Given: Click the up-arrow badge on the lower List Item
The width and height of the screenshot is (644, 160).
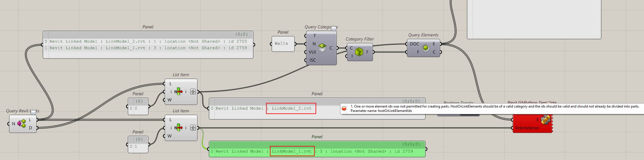Looking at the screenshot, I should 193,128.
